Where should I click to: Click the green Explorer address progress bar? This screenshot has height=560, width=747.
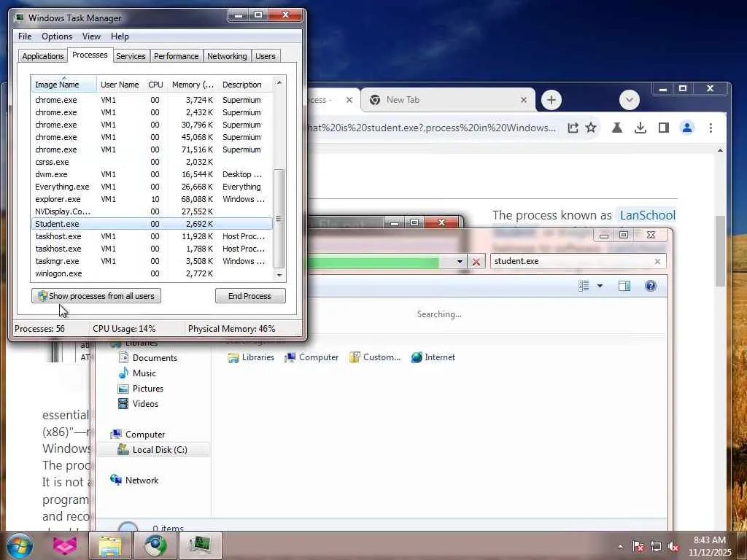click(373, 262)
